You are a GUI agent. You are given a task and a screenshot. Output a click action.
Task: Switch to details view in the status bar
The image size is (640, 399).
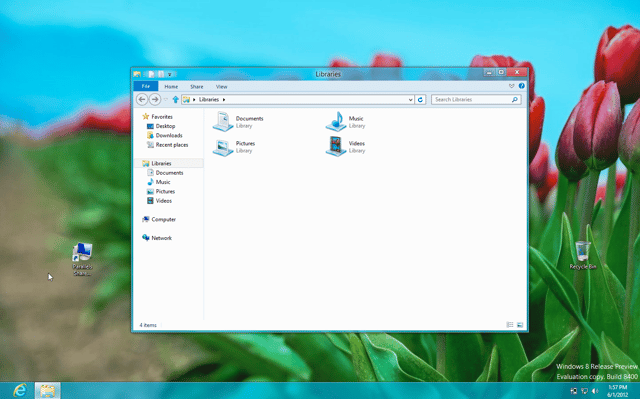tap(510, 325)
